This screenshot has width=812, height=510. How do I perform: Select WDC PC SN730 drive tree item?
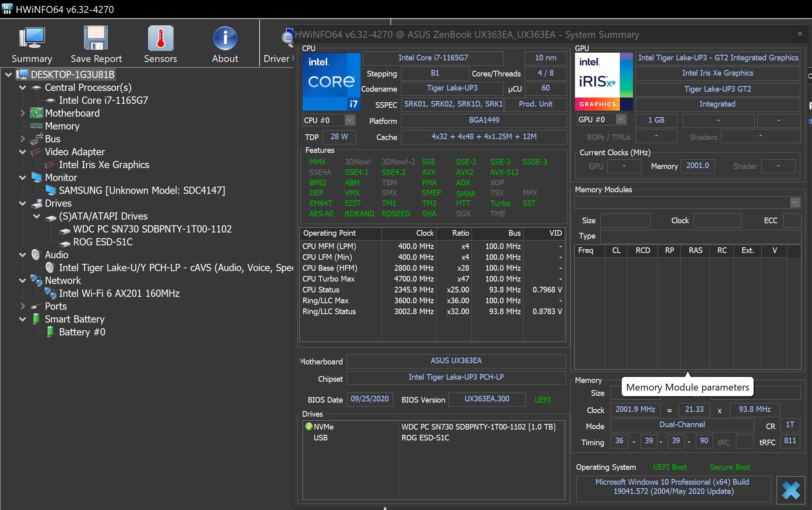click(x=152, y=229)
